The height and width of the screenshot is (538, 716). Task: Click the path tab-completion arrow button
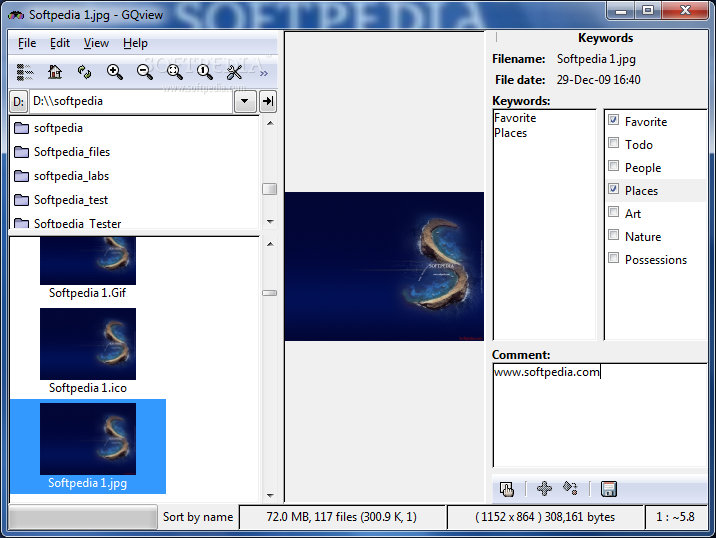268,101
